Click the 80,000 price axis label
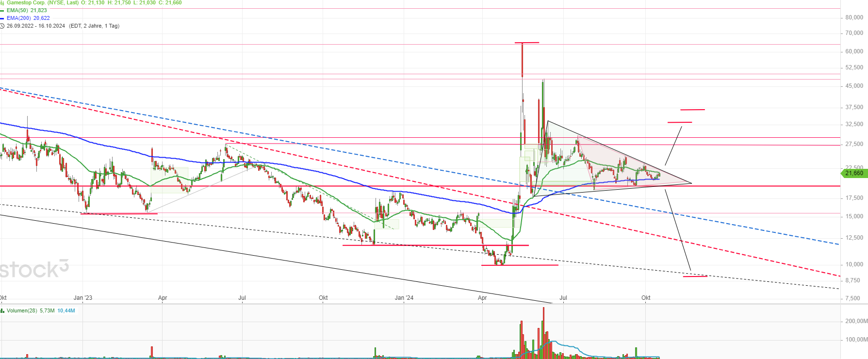 tap(854, 17)
